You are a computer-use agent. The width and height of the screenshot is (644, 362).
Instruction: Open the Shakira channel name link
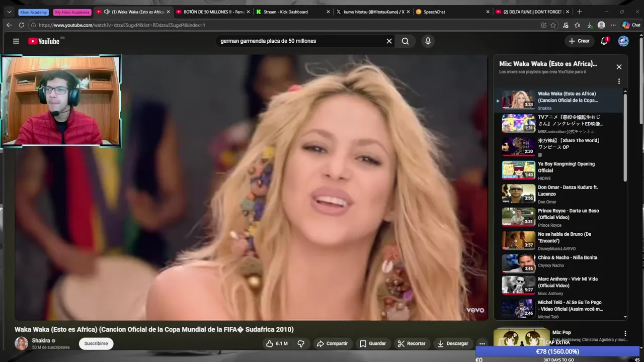click(x=41, y=340)
